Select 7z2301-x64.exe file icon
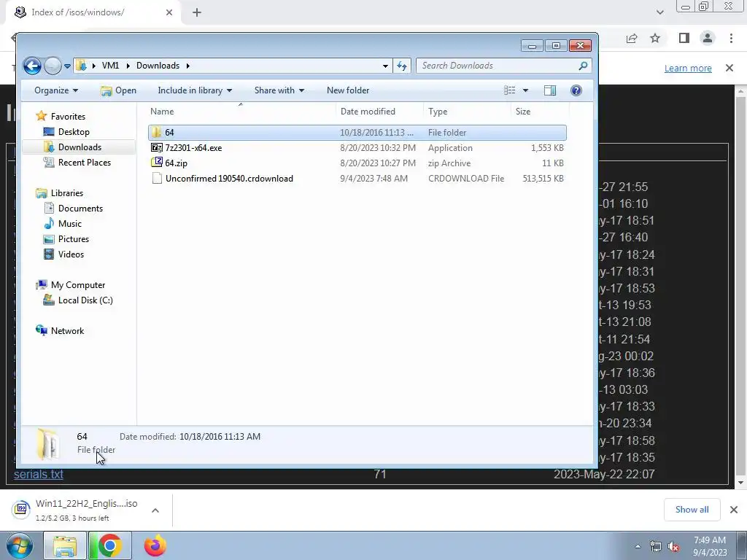 point(157,147)
